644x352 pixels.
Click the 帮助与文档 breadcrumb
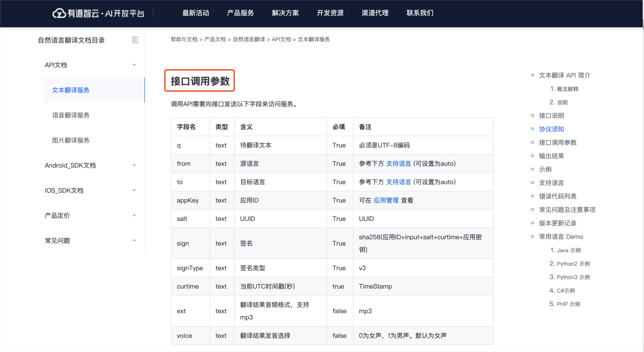coord(184,39)
